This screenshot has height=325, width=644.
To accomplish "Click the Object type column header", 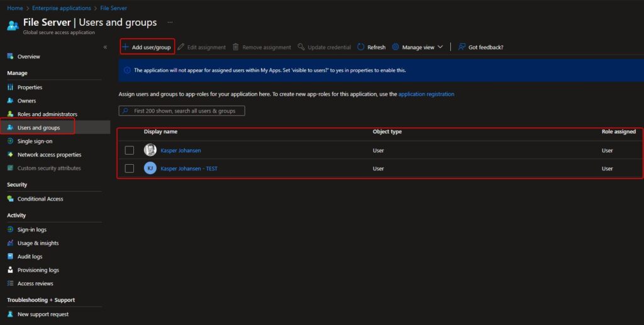I will (x=387, y=132).
